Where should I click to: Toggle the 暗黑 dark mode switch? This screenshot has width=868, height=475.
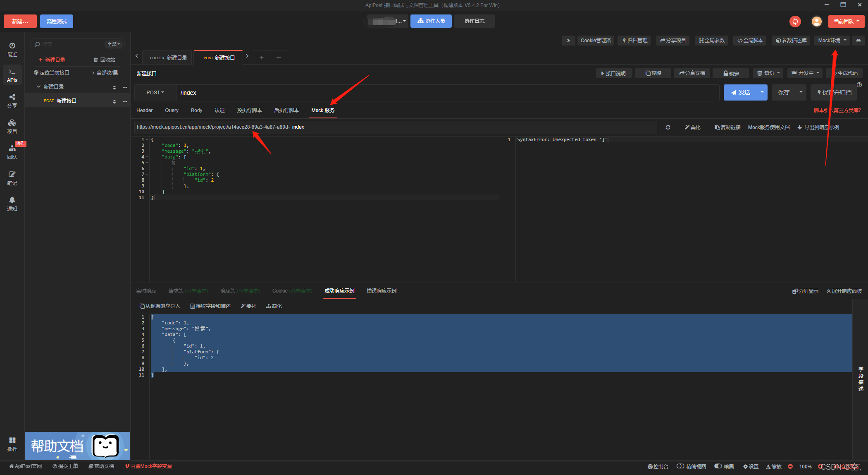click(x=718, y=466)
